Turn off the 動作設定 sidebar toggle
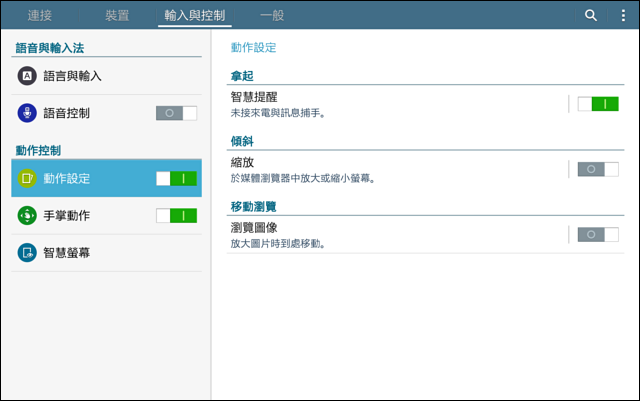Screen dimensions: 640x401 [176, 178]
